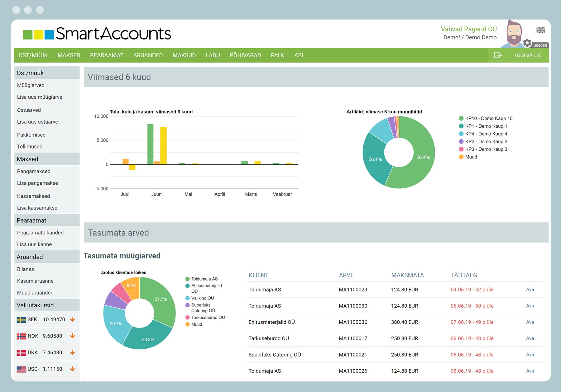
Task: Click LOGI VÄLJA button
Action: (527, 55)
